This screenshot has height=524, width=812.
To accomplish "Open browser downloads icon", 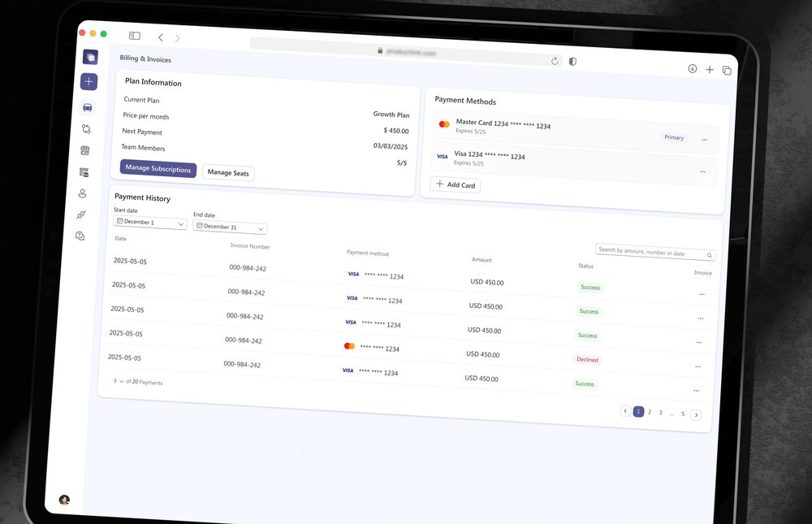I will coord(693,68).
